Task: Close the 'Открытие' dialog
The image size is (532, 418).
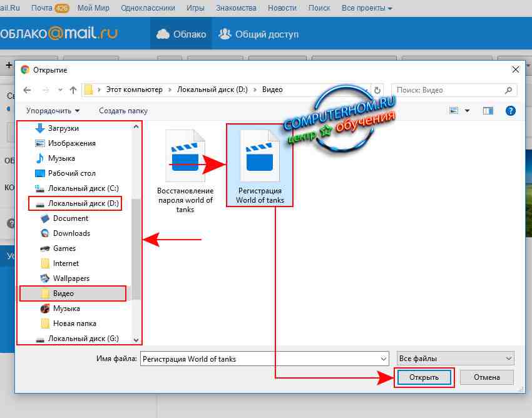Action: [x=515, y=69]
